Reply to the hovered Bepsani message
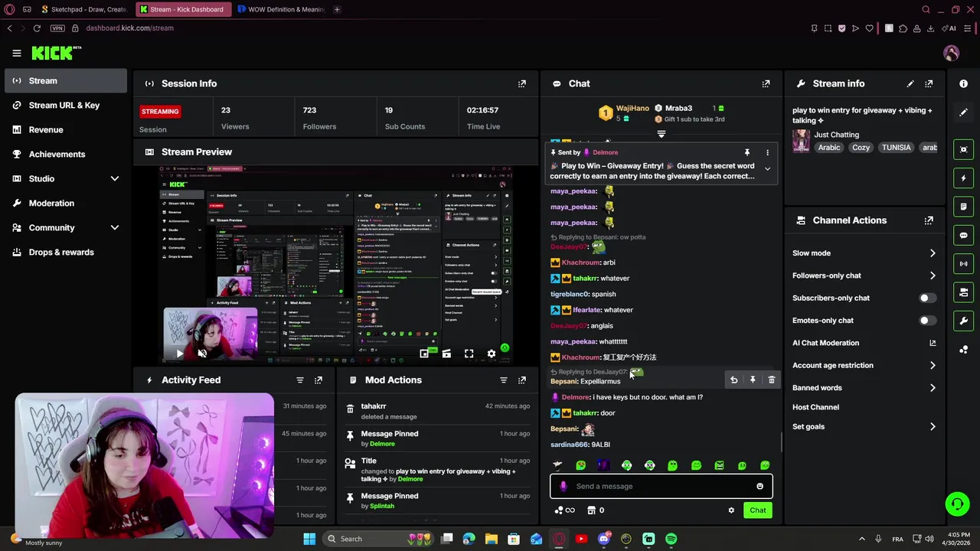Viewport: 980px width, 551px height. click(x=733, y=380)
